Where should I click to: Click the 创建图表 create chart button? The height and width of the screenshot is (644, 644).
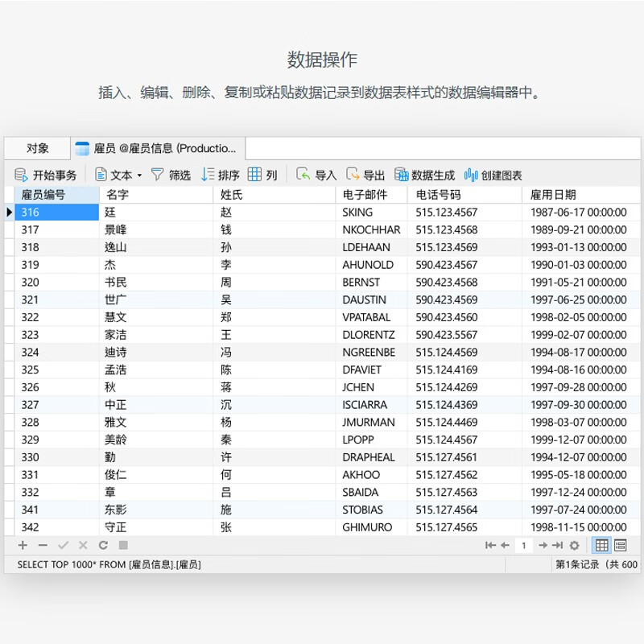(493, 175)
